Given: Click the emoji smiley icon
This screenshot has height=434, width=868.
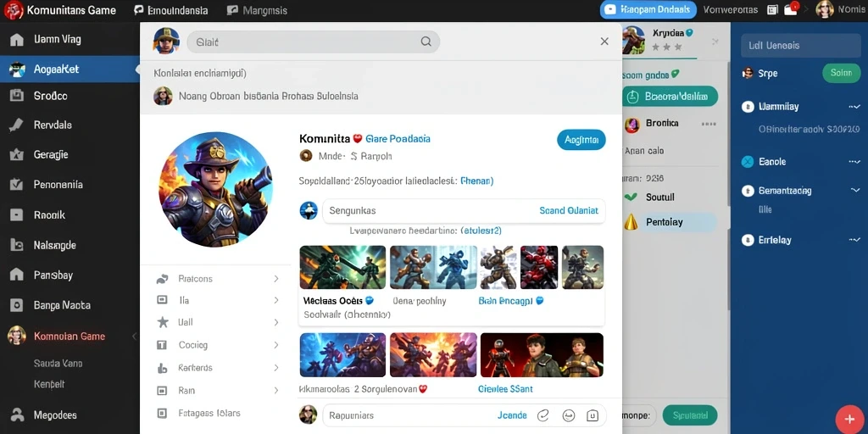Looking at the screenshot, I should click(x=568, y=415).
